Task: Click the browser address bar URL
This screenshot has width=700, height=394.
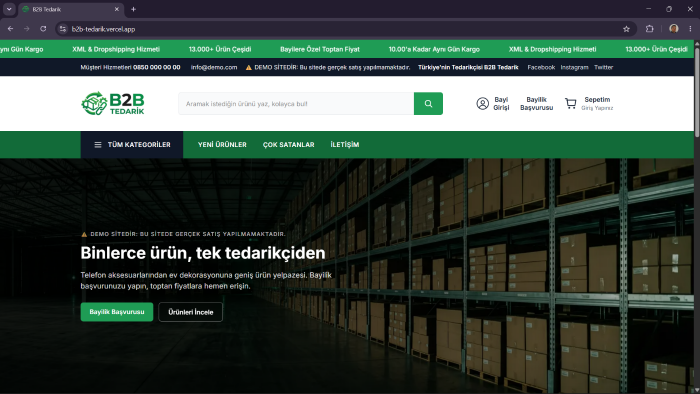Action: coord(104,29)
